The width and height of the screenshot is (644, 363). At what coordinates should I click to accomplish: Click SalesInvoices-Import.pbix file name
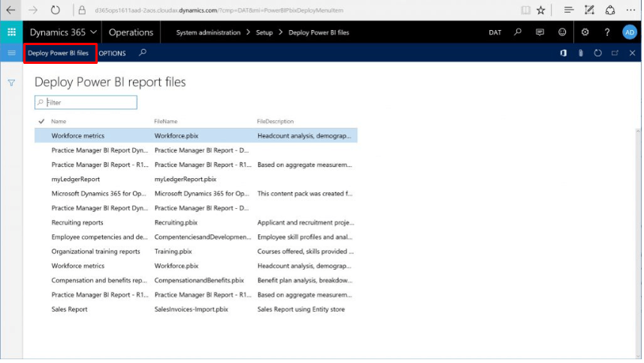tap(191, 309)
